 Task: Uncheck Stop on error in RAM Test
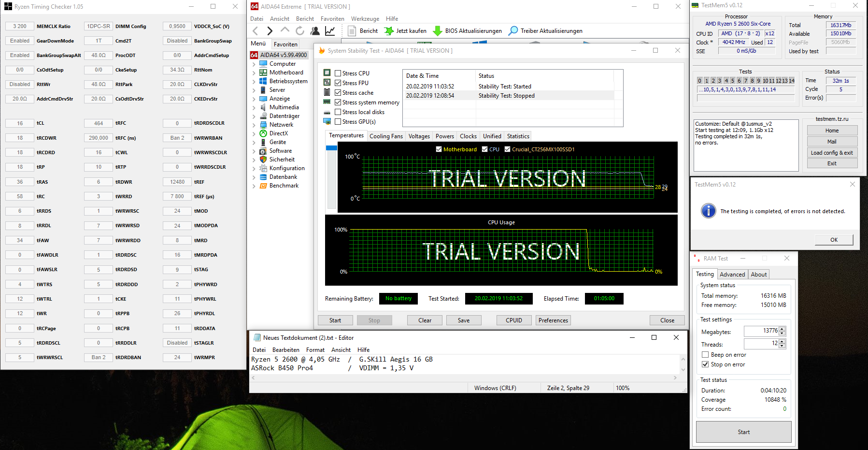(x=705, y=364)
